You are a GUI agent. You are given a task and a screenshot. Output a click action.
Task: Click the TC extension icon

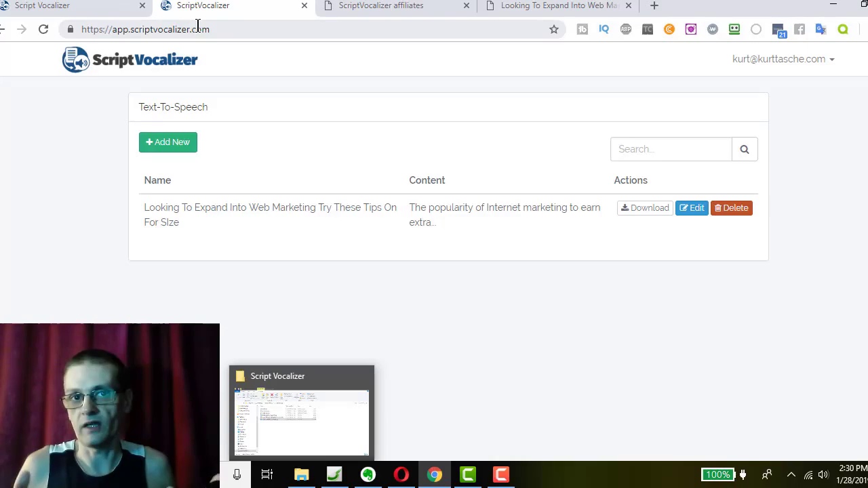click(648, 29)
